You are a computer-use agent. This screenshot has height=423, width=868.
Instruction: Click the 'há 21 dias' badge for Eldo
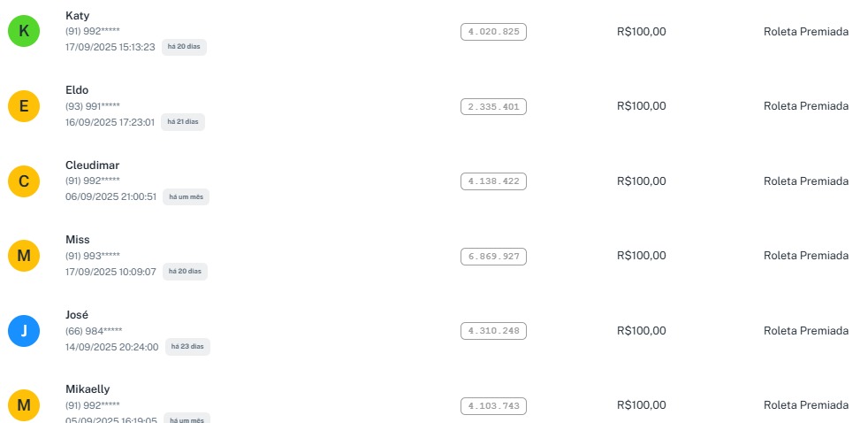[182, 122]
